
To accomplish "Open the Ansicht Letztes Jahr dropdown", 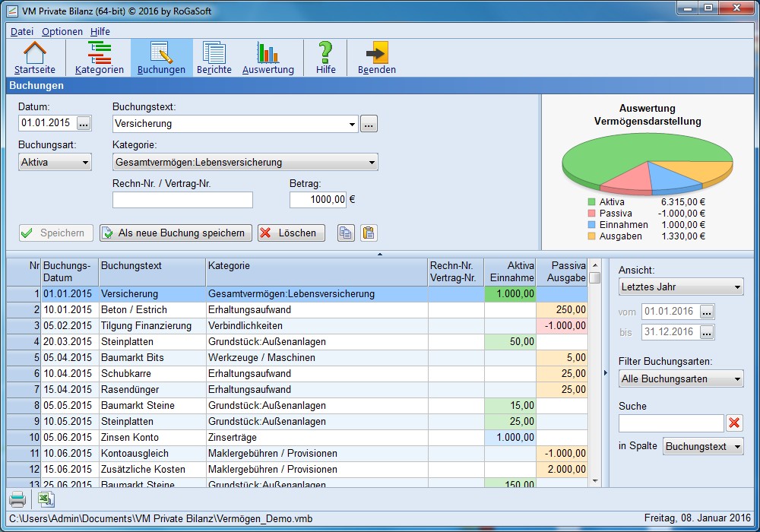I will (681, 287).
